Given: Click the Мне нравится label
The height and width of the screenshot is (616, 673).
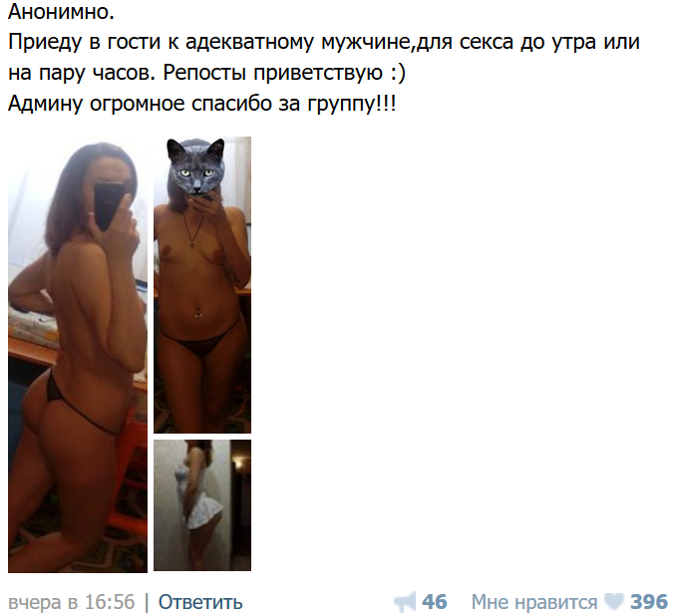Looking at the screenshot, I should point(534,603).
